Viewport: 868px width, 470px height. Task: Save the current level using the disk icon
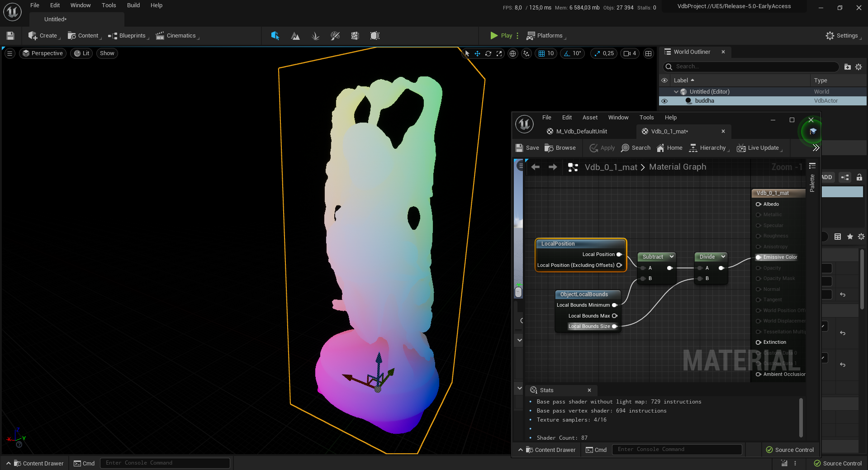pos(10,36)
